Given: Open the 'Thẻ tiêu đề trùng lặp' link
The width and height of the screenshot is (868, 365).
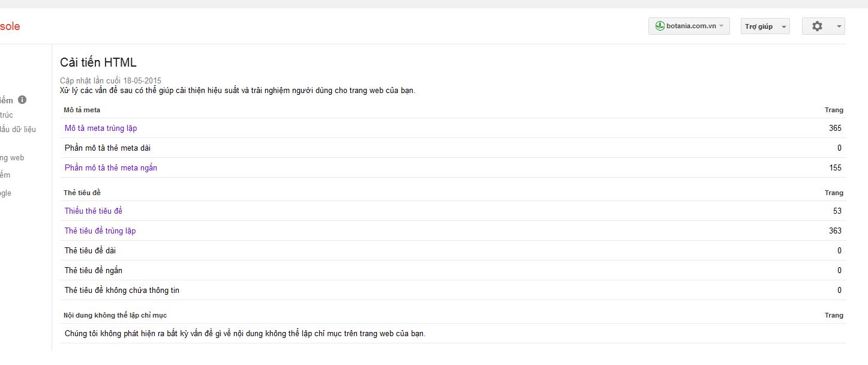Looking at the screenshot, I should 101,231.
